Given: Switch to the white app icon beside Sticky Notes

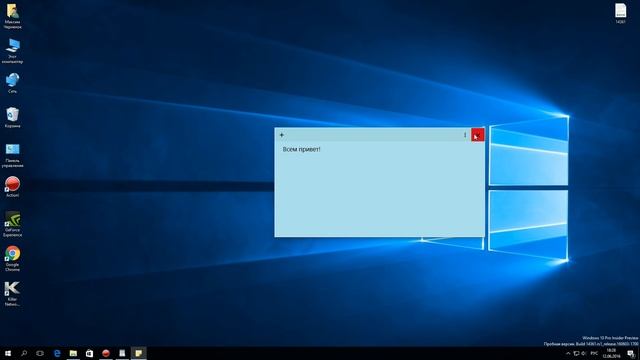Looking at the screenshot, I should [122, 353].
